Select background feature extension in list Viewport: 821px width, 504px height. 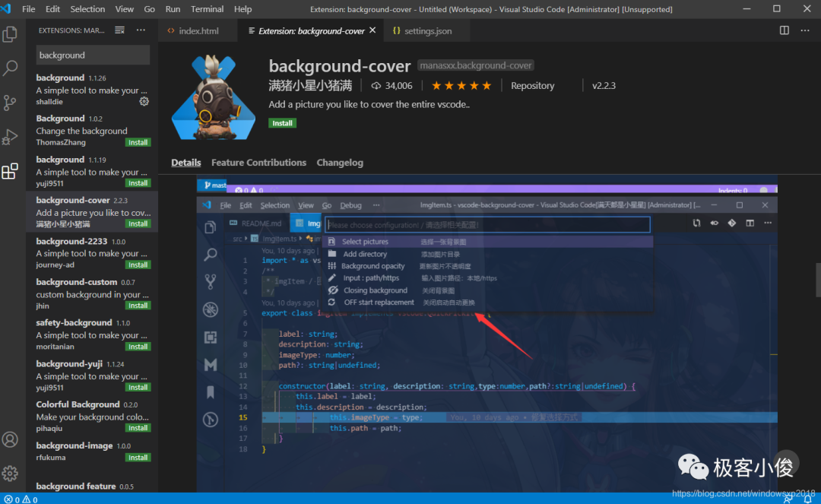pos(92,487)
